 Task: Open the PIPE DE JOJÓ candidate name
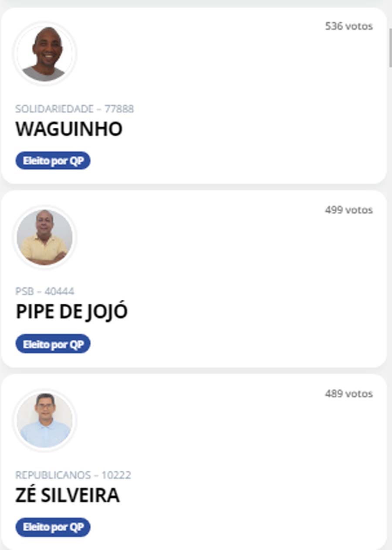coord(71,312)
